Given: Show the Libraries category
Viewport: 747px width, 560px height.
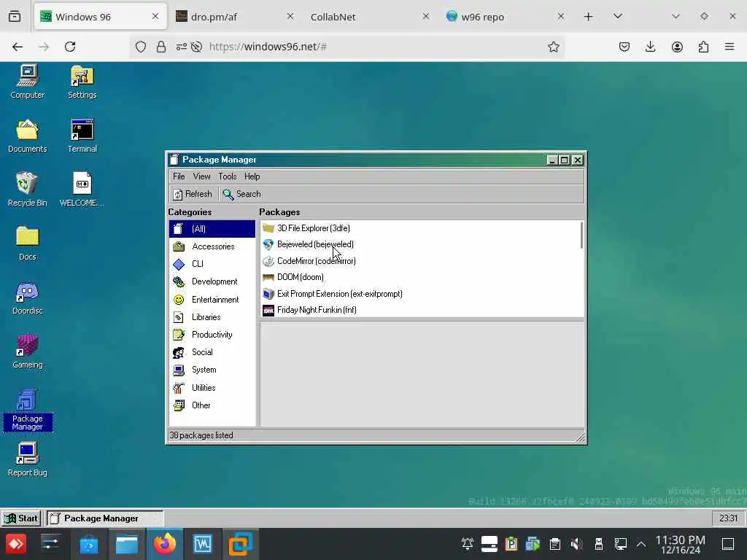Looking at the screenshot, I should [212, 317].
